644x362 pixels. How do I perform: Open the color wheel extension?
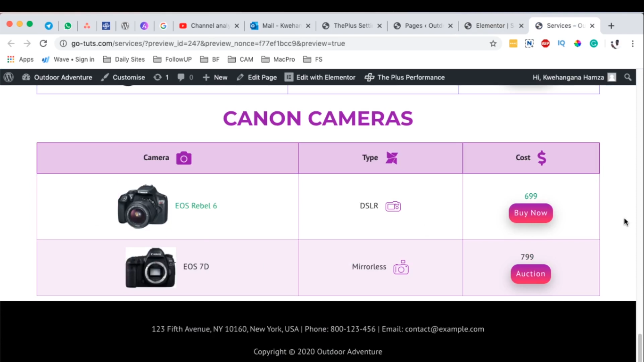coord(578,43)
